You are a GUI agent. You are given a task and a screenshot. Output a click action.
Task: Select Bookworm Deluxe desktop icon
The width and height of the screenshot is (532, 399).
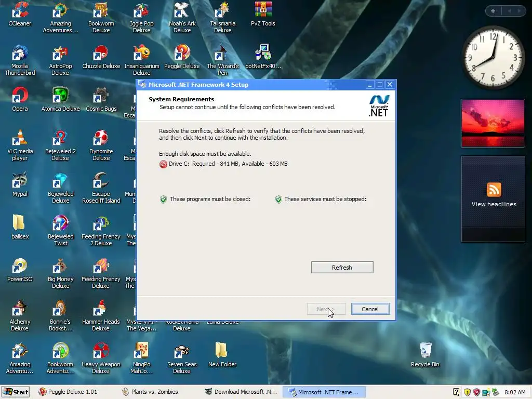(x=101, y=18)
